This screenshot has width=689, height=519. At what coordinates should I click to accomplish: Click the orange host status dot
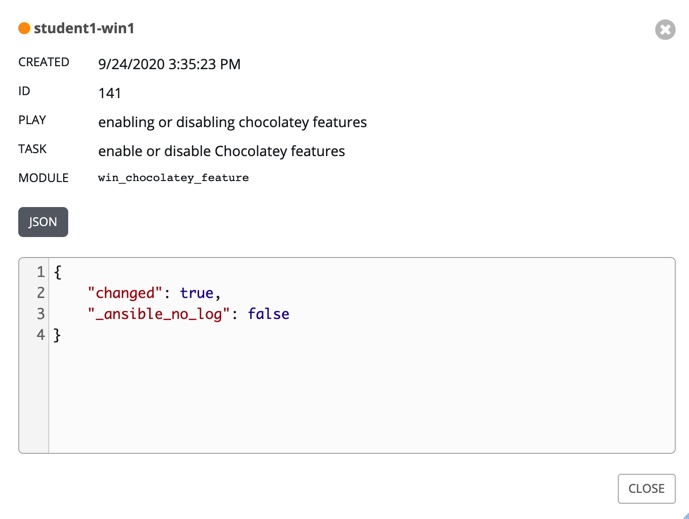point(24,29)
